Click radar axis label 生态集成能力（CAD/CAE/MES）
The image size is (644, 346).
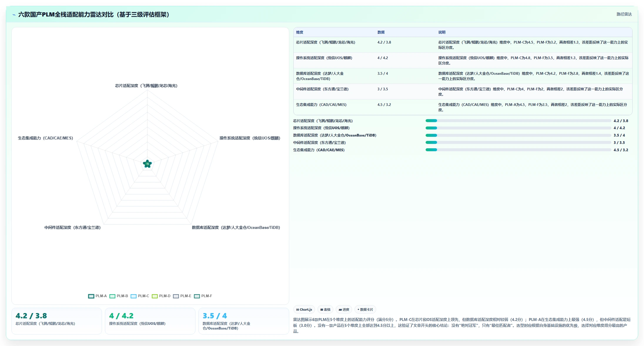[x=46, y=138]
